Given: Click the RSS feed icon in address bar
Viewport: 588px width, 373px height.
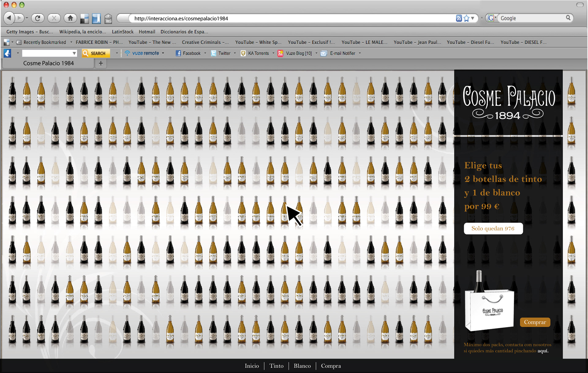Looking at the screenshot, I should pos(458,18).
